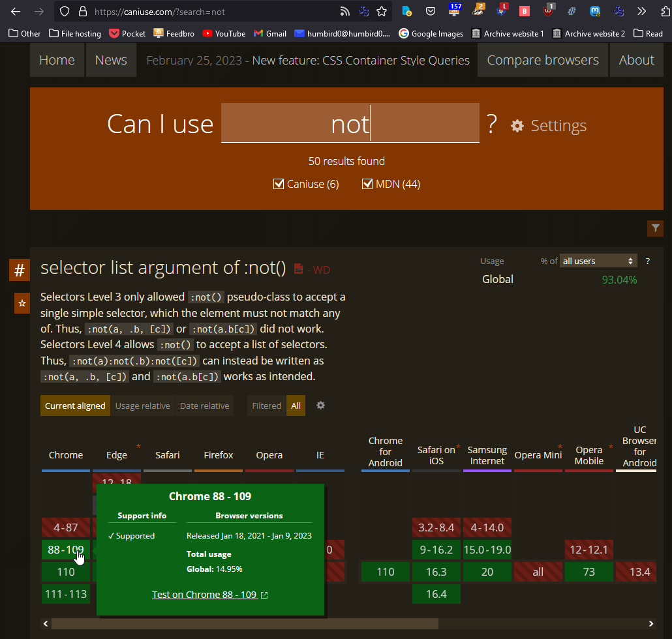Image resolution: width=672 pixels, height=639 pixels.
Task: Click the usage help question mark
Action: point(647,261)
